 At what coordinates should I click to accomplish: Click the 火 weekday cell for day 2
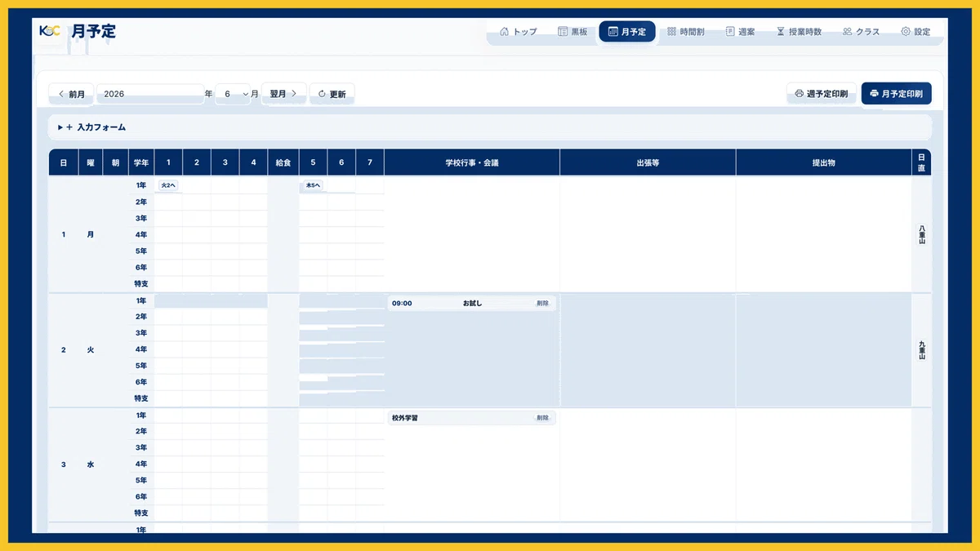pyautogui.click(x=91, y=350)
